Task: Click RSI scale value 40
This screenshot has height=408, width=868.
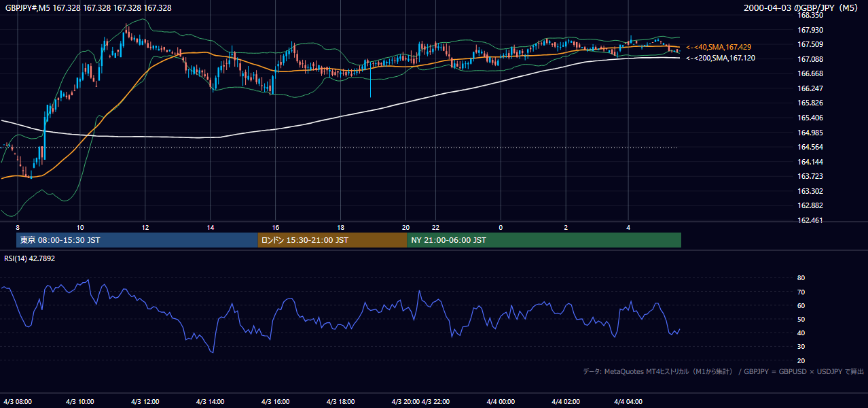Action: click(801, 333)
